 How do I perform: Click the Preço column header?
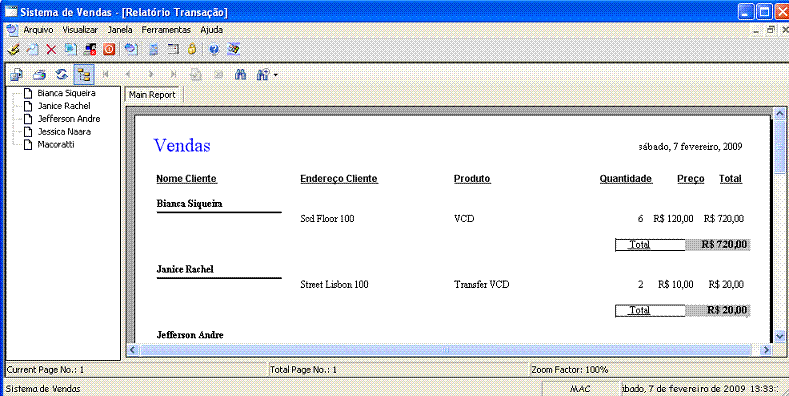[691, 179]
